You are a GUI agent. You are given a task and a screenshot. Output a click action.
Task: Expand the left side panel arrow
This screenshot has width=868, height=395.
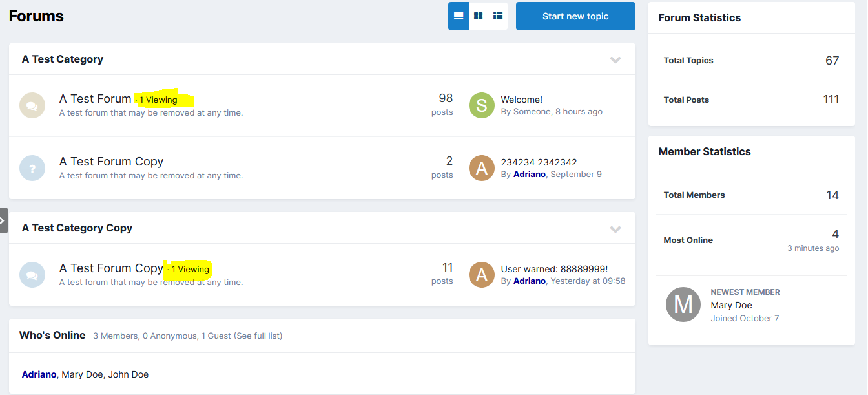[3, 220]
